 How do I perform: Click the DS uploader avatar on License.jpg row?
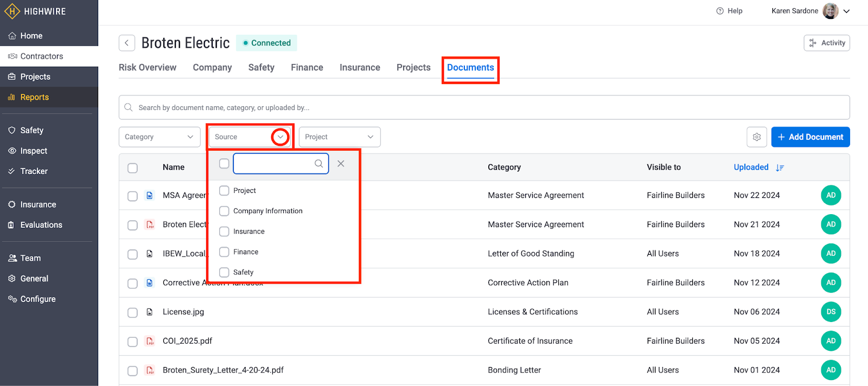(831, 312)
